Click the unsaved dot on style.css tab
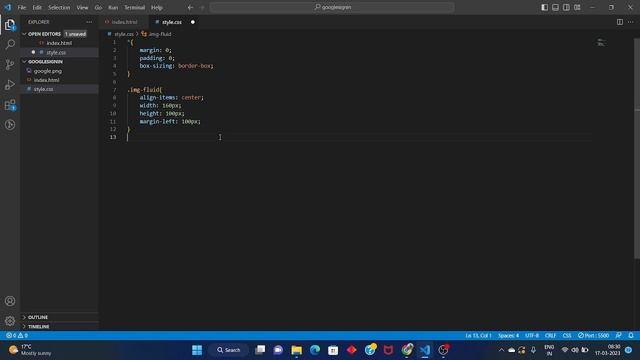640x360 pixels. [x=193, y=22]
